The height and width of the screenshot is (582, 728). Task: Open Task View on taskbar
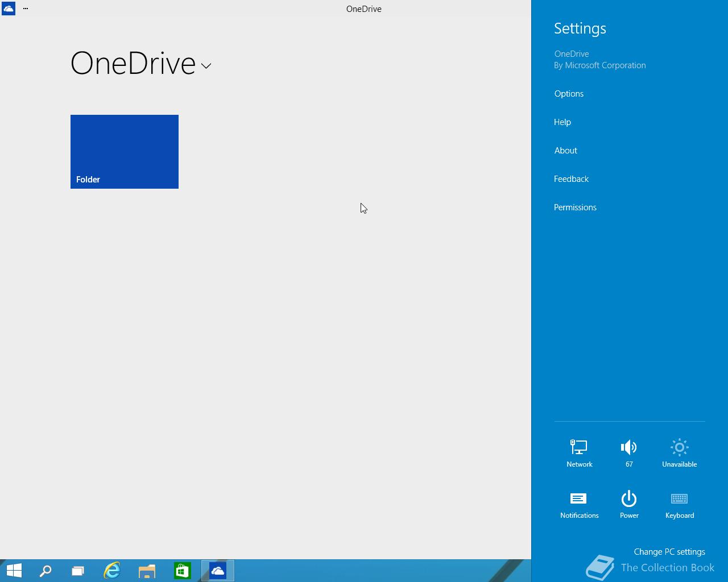78,571
